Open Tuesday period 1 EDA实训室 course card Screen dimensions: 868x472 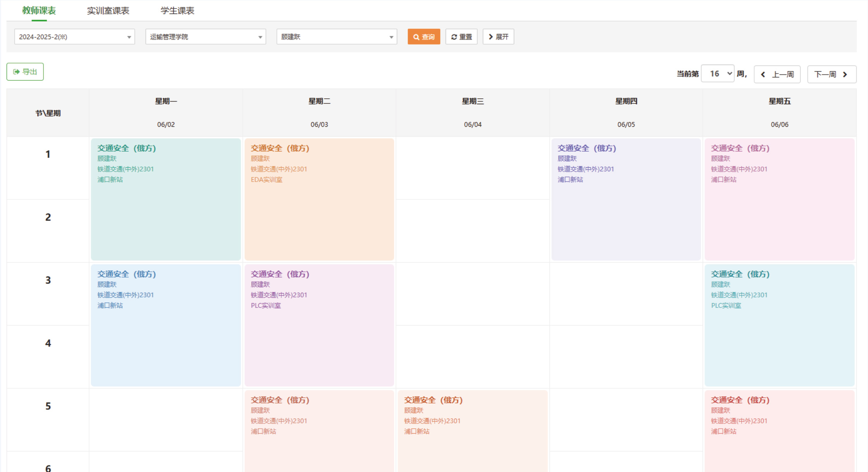pos(319,199)
